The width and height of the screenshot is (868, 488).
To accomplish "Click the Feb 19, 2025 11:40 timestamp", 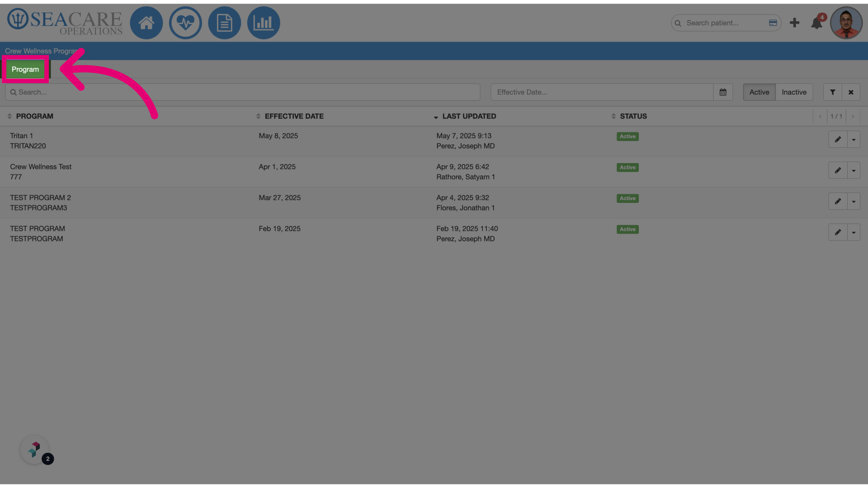I will 467,229.
